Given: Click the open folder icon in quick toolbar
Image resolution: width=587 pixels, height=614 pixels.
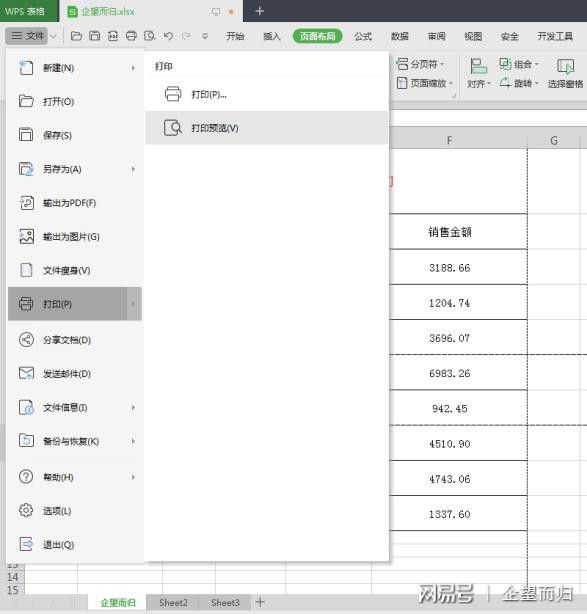Looking at the screenshot, I should click(x=76, y=36).
